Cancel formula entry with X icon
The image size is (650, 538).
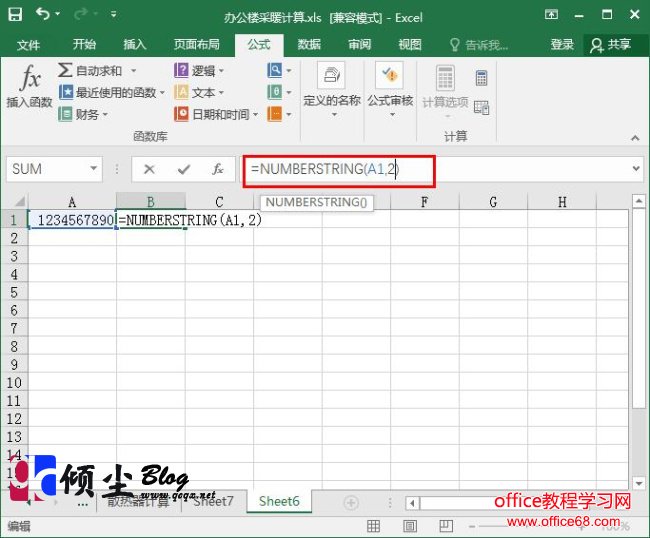pos(149,169)
